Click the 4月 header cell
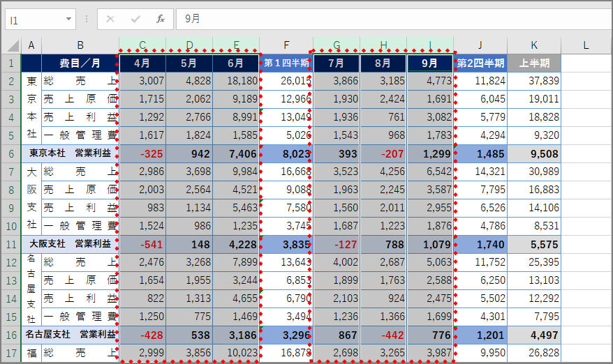The image size is (613, 364). coord(142,63)
